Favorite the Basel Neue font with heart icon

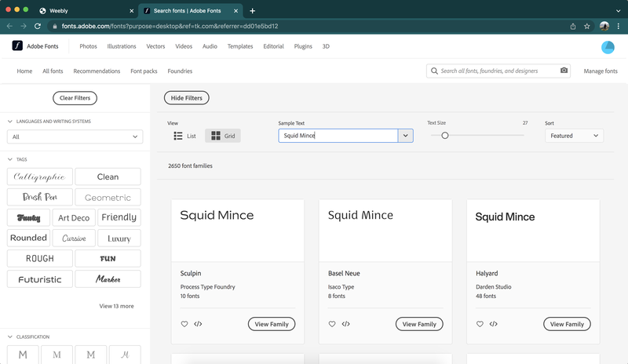click(332, 324)
